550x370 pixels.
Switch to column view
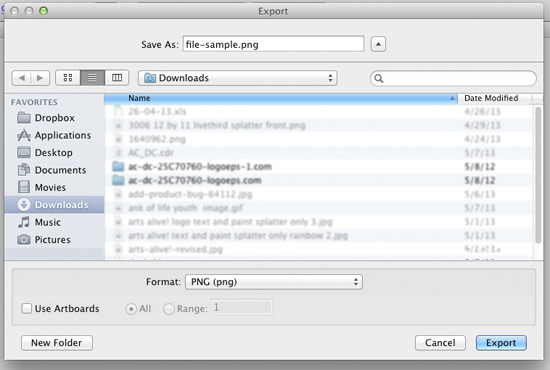coord(117,78)
